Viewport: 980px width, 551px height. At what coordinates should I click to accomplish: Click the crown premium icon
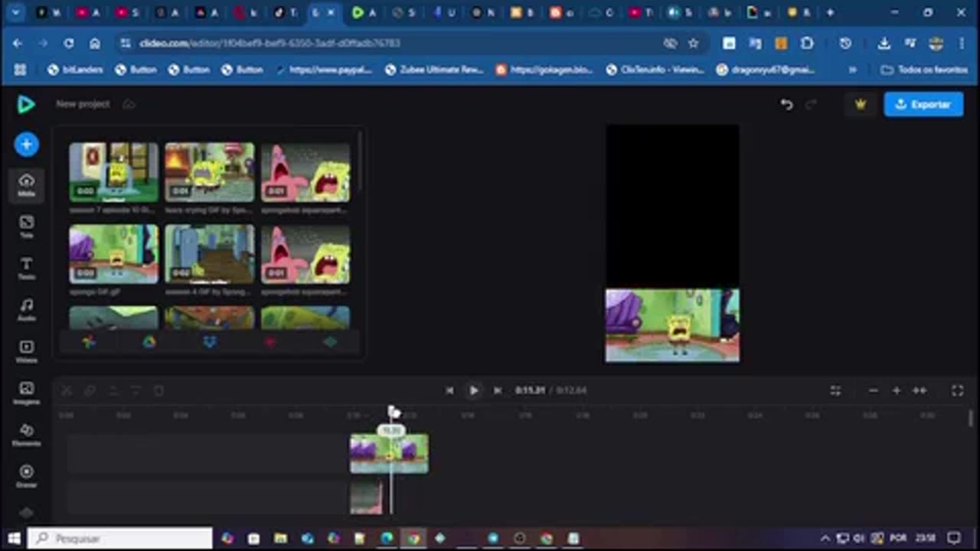(x=861, y=104)
